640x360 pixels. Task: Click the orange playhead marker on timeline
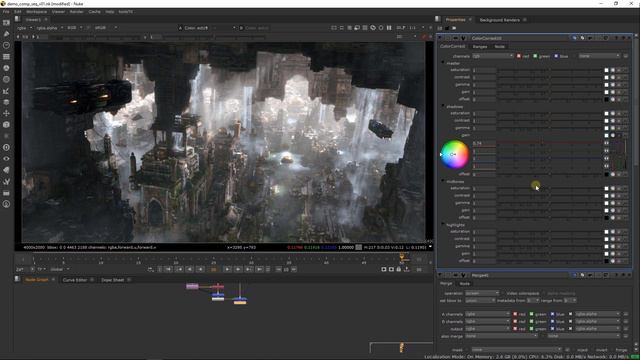pyautogui.click(x=402, y=257)
